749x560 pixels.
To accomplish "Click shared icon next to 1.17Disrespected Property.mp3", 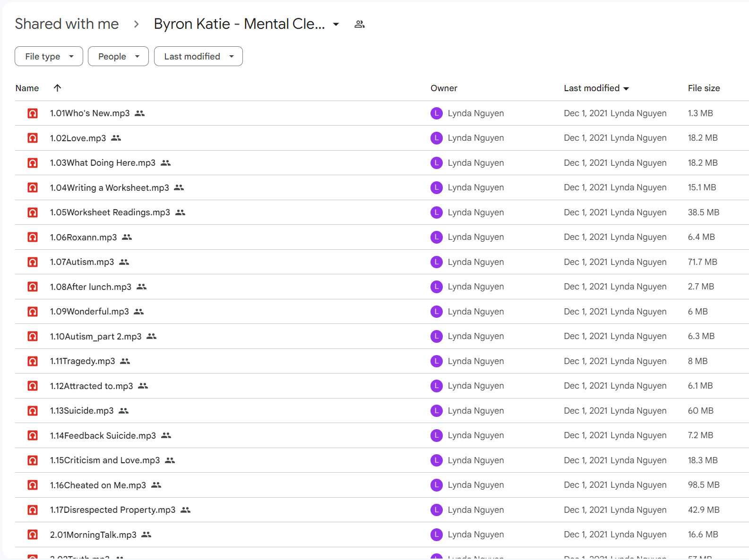I will [x=186, y=510].
